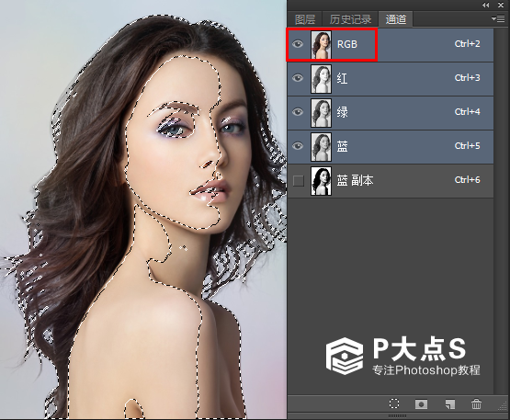Click the Ctrl+6 shortcut label
This screenshot has height=420, width=510.
468,179
